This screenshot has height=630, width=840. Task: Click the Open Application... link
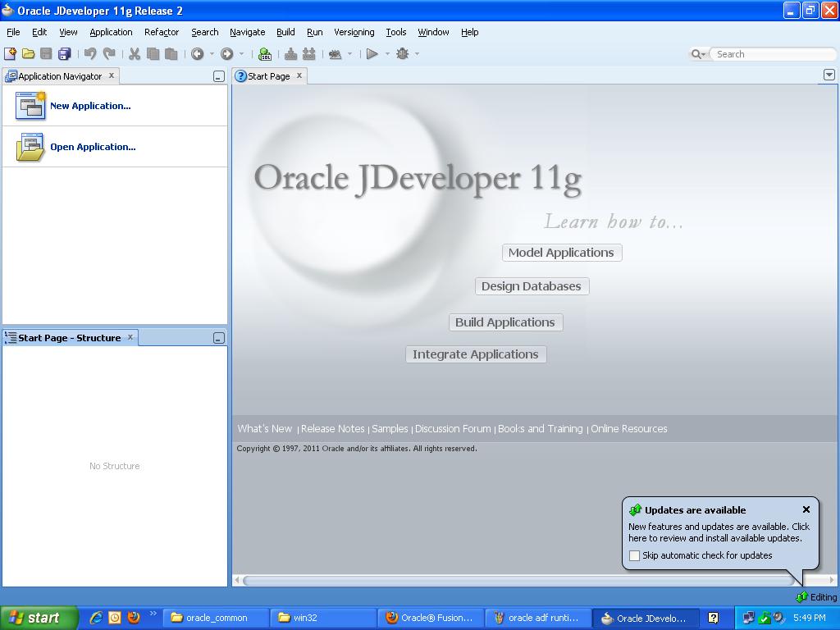point(94,147)
